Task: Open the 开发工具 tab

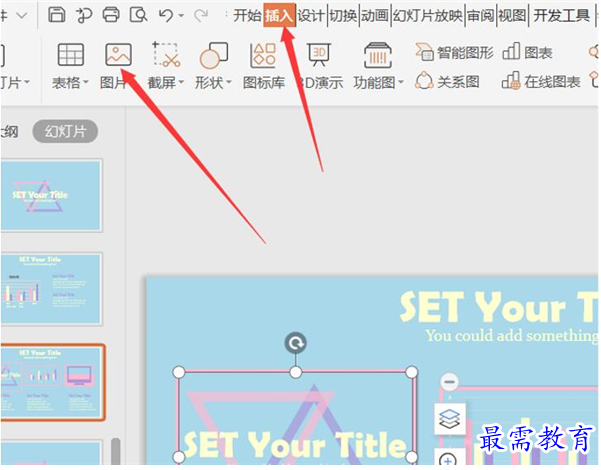Action: click(562, 16)
